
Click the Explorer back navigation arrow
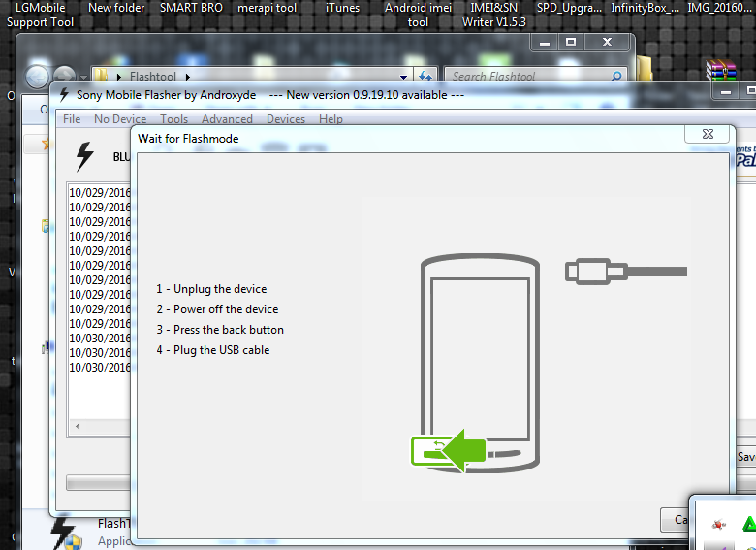click(x=38, y=77)
